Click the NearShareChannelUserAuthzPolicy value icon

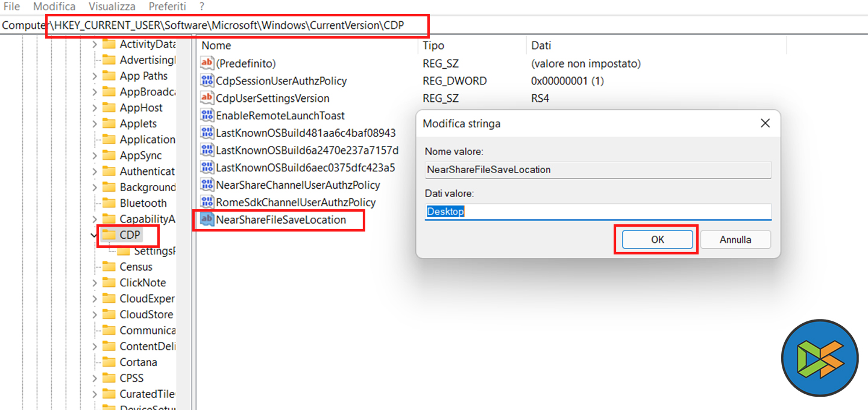point(207,185)
